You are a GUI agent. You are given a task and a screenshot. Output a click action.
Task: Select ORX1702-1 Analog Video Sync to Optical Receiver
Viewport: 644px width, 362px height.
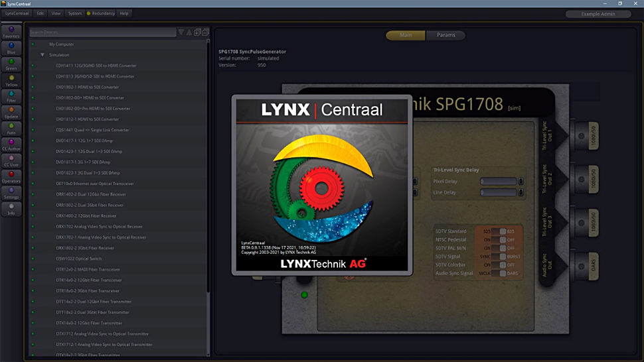pyautogui.click(x=101, y=237)
